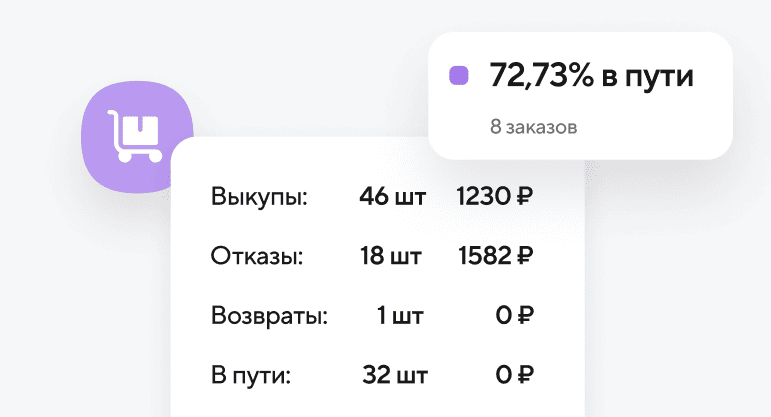Click the ruble sign in Возвраты row
The height and width of the screenshot is (417, 771).
[x=525, y=316]
